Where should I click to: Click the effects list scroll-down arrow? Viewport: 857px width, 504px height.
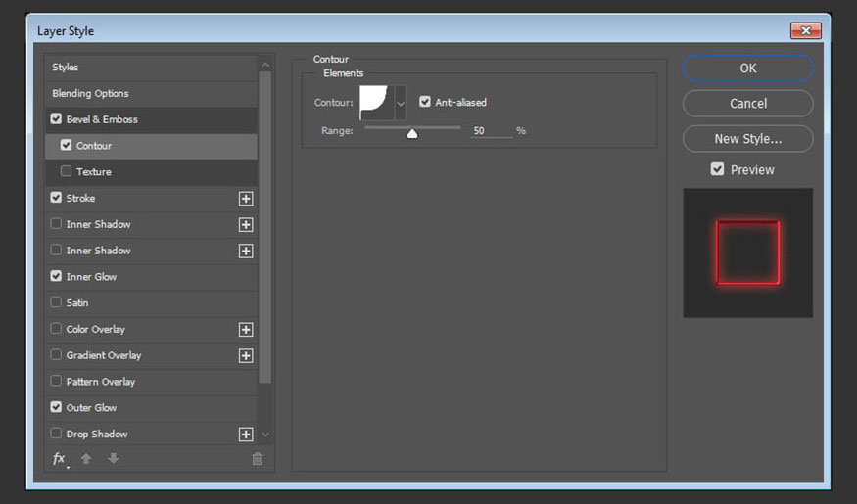265,435
